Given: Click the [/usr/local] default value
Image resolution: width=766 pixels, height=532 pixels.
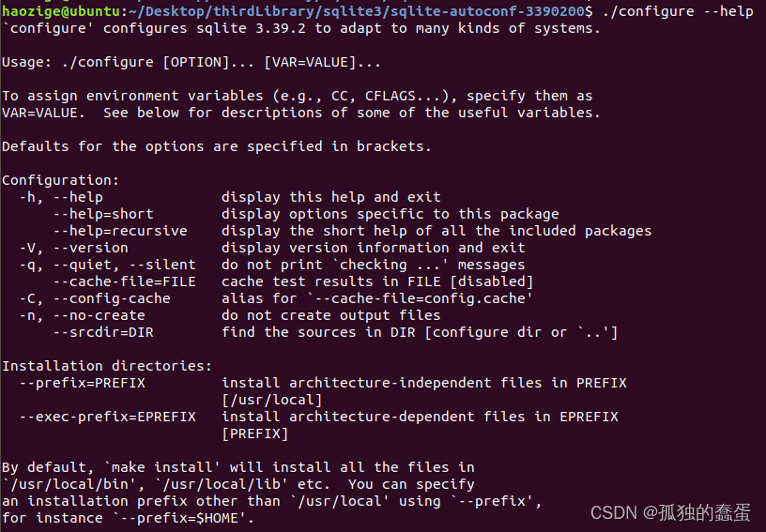Looking at the screenshot, I should click(271, 401).
